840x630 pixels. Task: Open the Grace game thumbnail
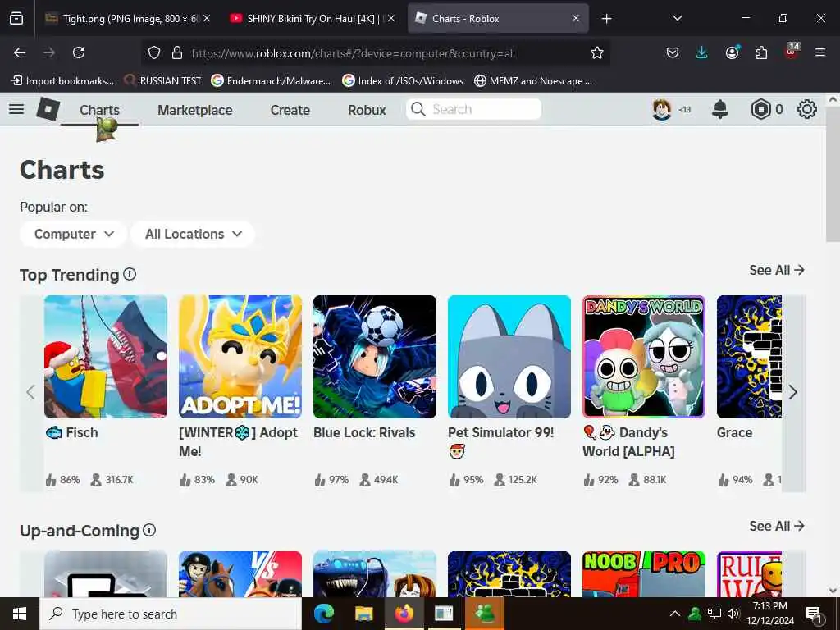tap(749, 357)
